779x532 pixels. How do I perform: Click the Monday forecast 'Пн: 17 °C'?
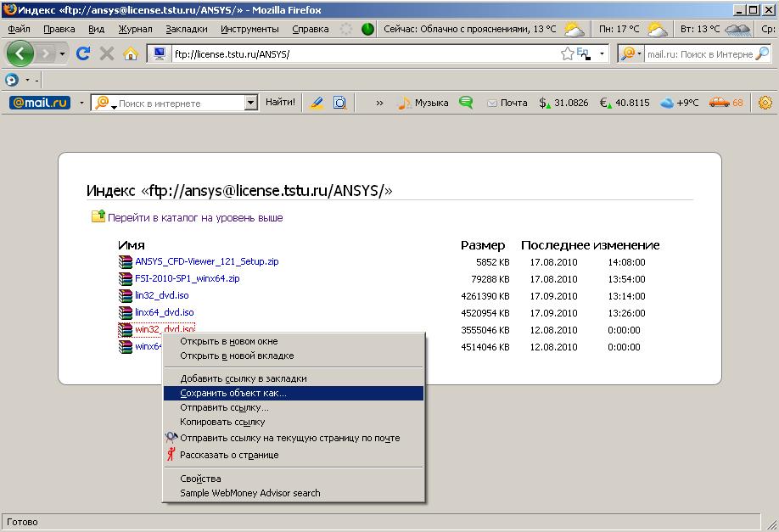coord(619,30)
